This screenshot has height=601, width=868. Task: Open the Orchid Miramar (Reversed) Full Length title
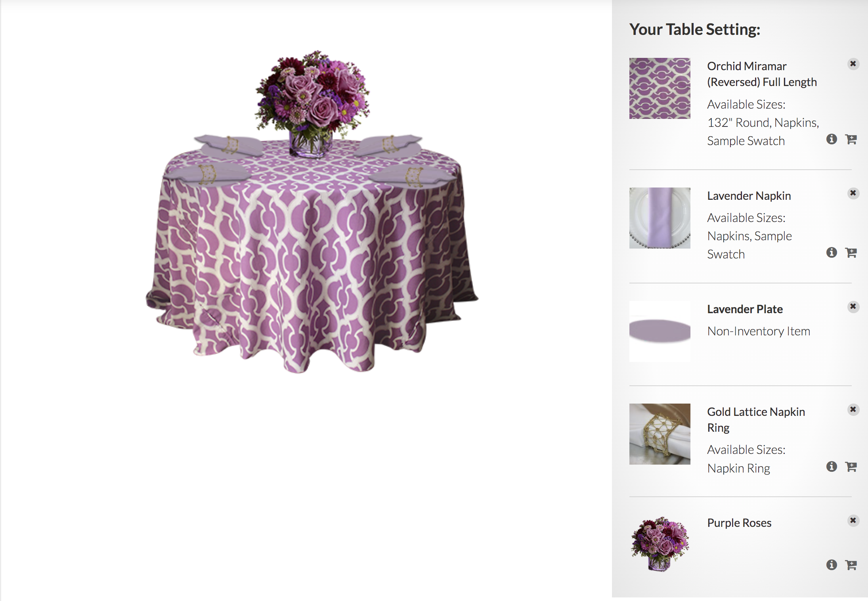click(762, 74)
